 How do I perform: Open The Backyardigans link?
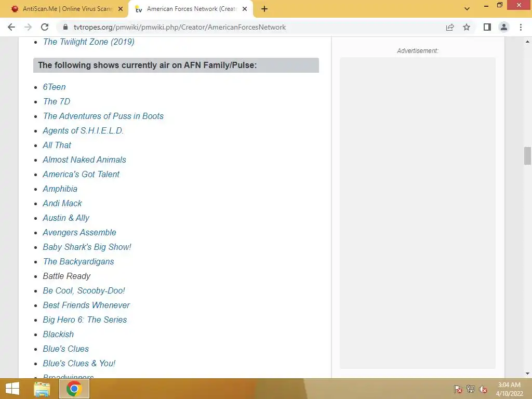(78, 262)
